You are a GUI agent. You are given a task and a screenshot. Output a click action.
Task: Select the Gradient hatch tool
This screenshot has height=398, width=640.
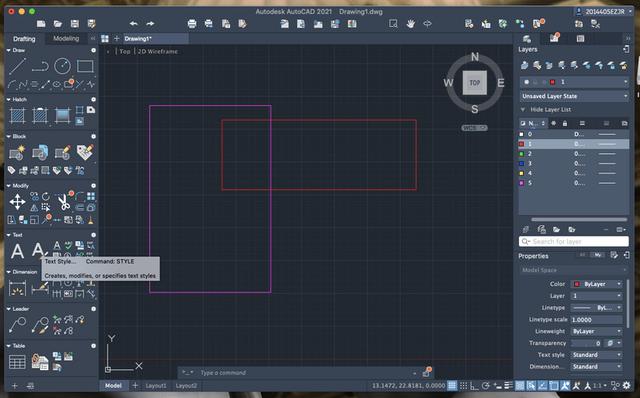click(62, 116)
